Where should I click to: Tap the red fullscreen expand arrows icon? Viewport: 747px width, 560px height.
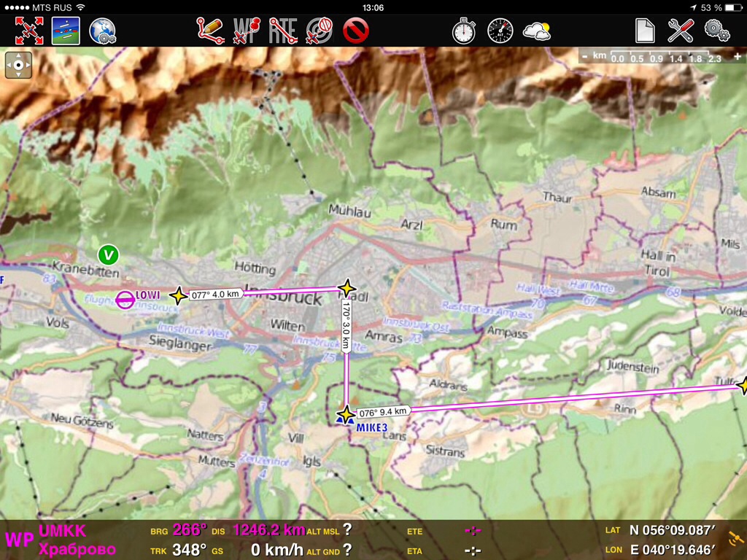click(x=29, y=31)
